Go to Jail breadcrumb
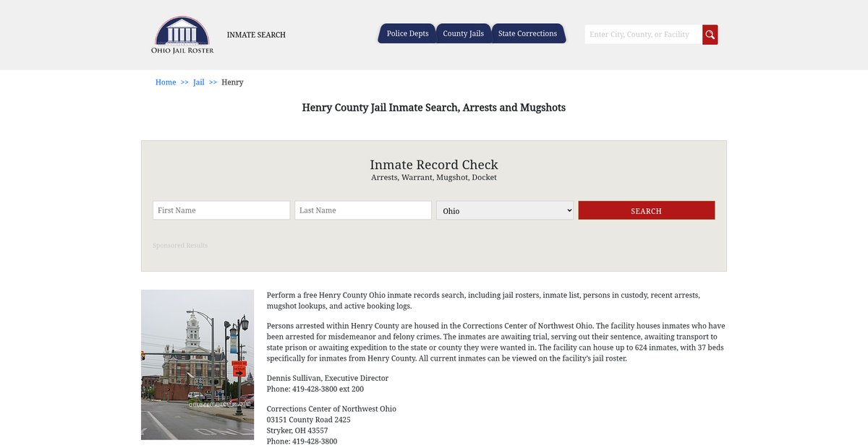 199,82
